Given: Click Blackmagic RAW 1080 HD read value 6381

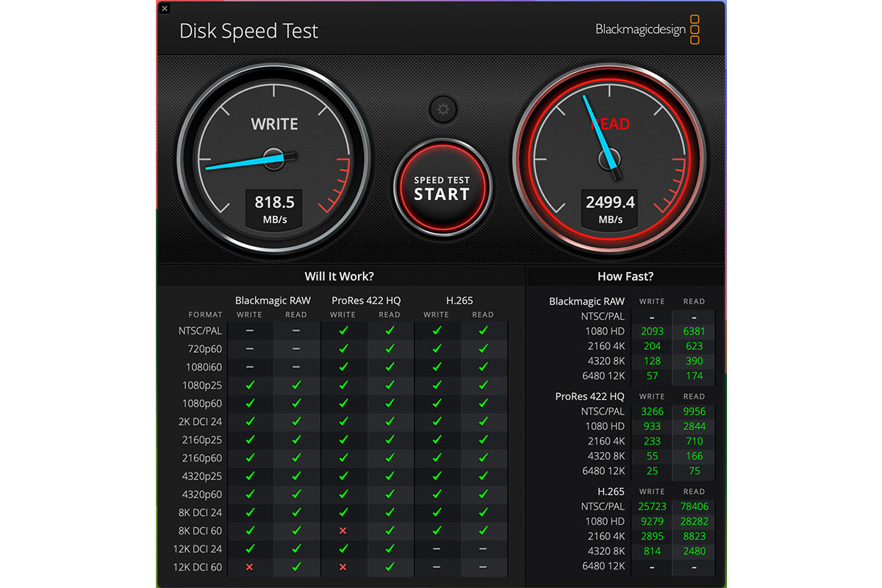Looking at the screenshot, I should pos(694,331).
